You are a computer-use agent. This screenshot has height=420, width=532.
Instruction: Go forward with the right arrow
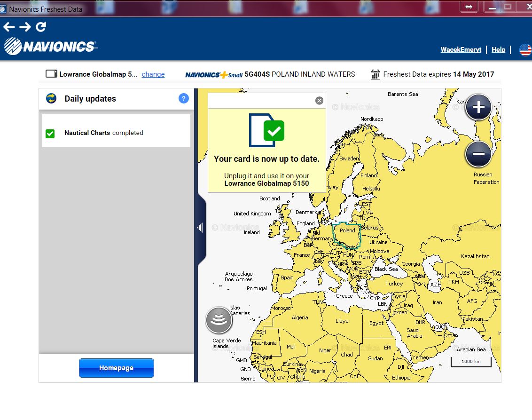point(25,27)
